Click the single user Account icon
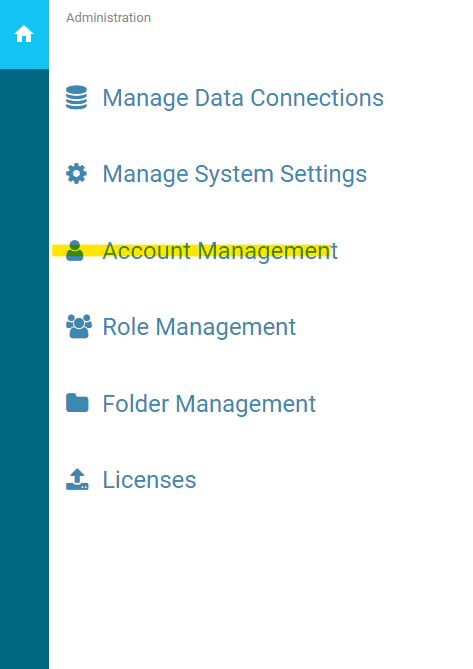The width and height of the screenshot is (473, 669). [75, 250]
